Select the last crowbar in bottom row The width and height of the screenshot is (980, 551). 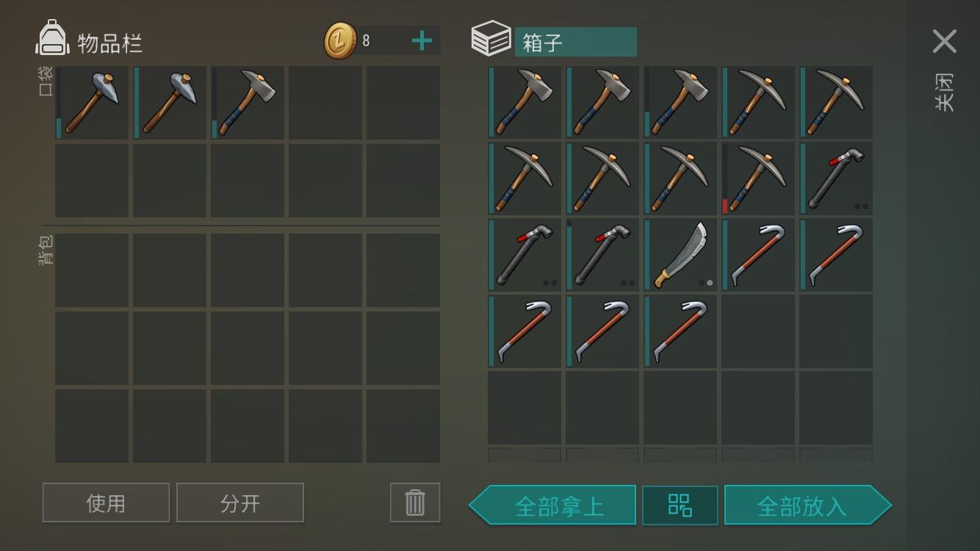click(680, 331)
